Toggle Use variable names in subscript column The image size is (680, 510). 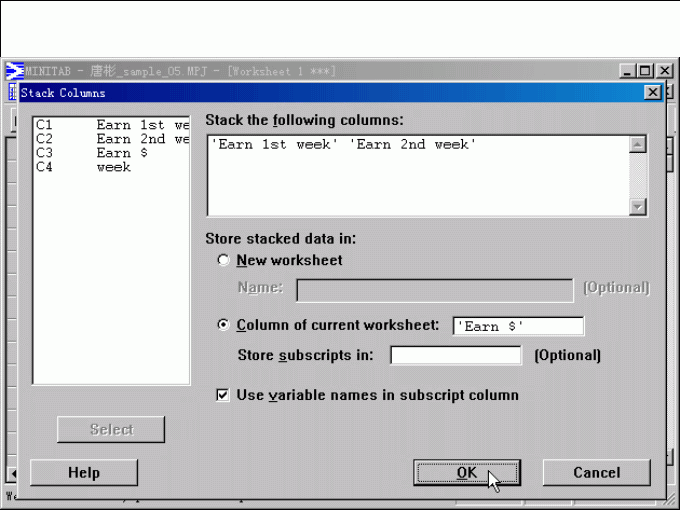click(x=223, y=395)
